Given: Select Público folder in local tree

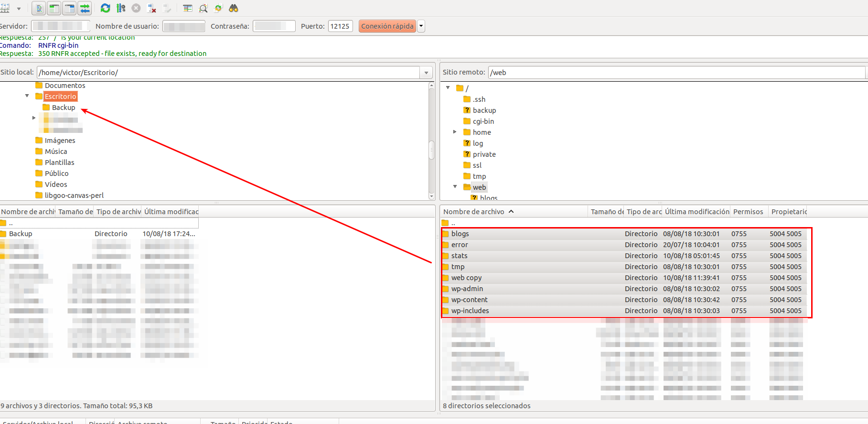Looking at the screenshot, I should click(x=56, y=174).
